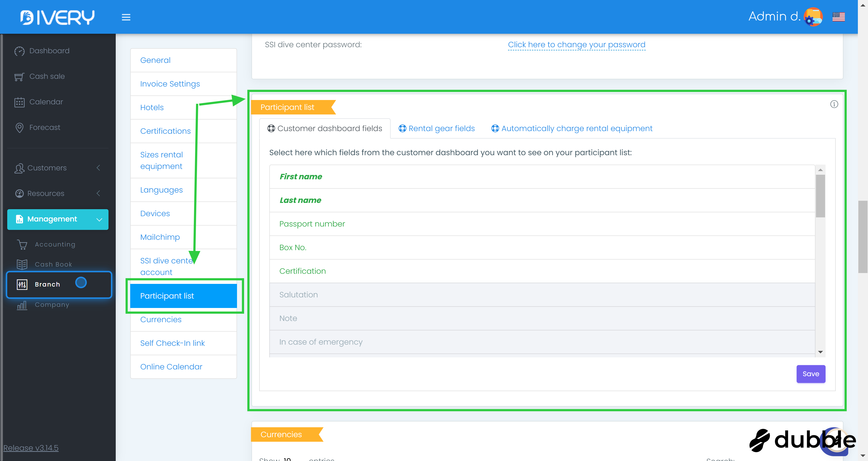Image resolution: width=868 pixels, height=461 pixels.
Task: Deselect the Passport number field
Action: click(x=312, y=224)
